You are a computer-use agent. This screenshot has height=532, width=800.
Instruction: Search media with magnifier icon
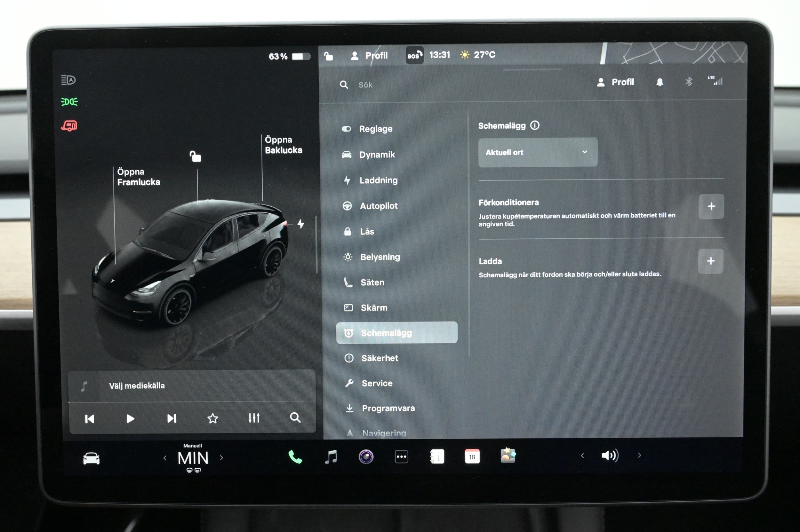click(x=295, y=418)
